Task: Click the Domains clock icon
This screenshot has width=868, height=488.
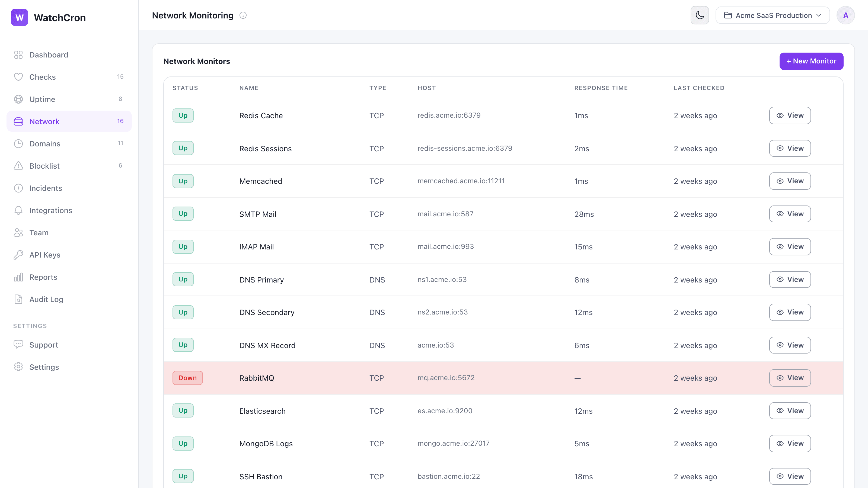Action: [x=18, y=144]
